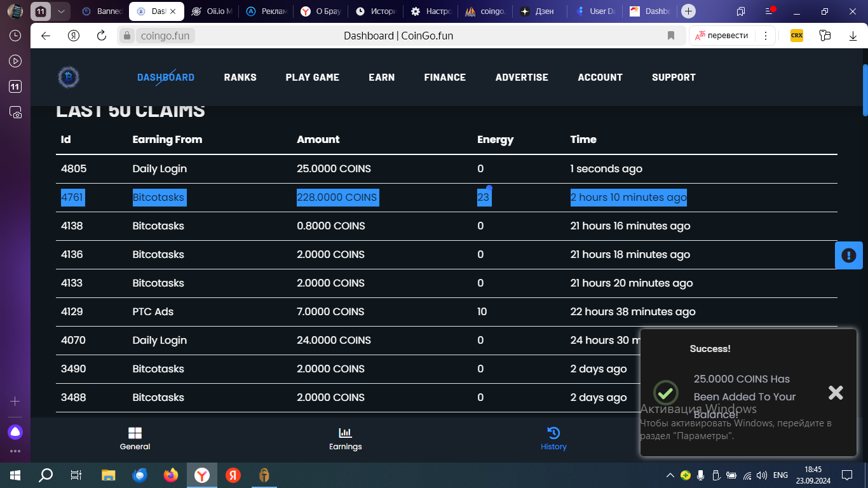Click the browser back arrow
This screenshot has height=488, width=868.
click(x=46, y=36)
